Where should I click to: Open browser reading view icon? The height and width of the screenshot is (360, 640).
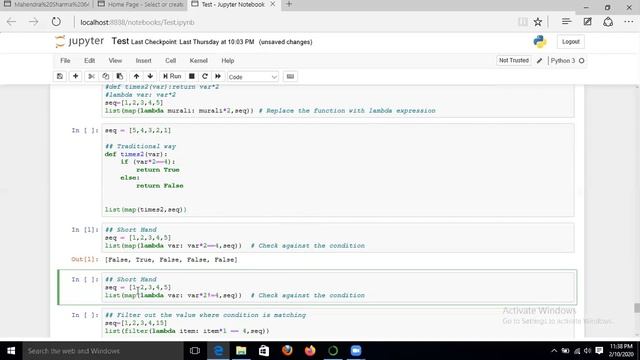pyautogui.click(x=522, y=22)
